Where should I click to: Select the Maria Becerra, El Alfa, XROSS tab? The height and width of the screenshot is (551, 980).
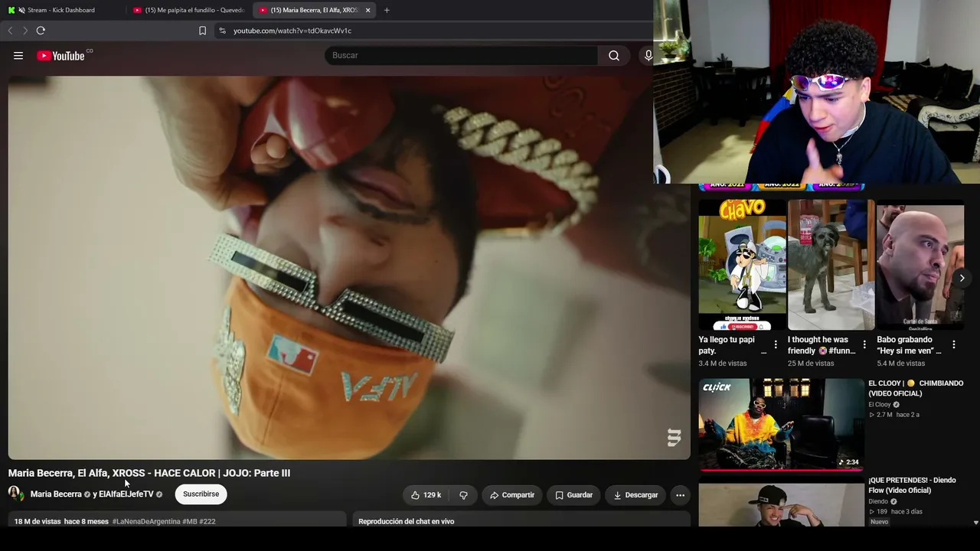click(314, 10)
